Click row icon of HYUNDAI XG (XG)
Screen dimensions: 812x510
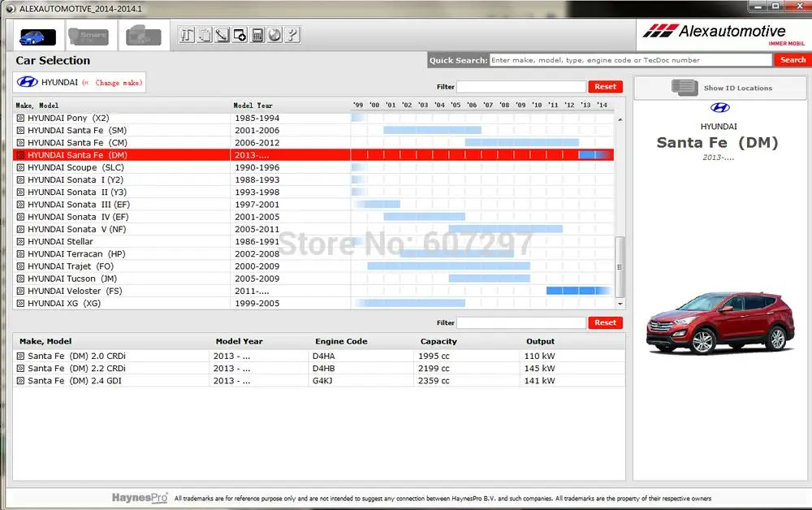point(20,304)
